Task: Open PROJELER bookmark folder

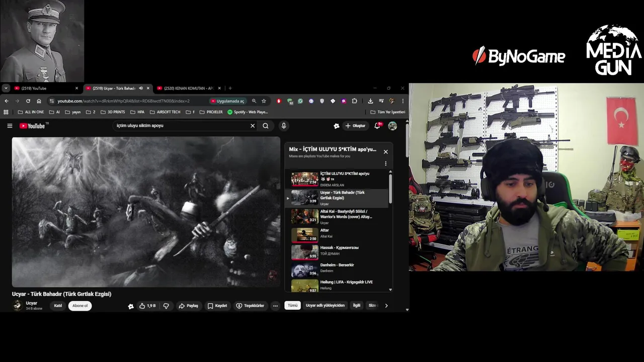Action: [x=211, y=112]
